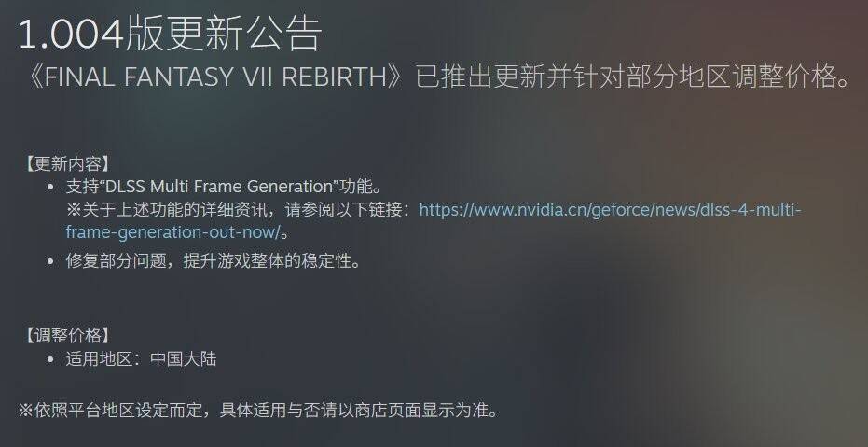Click the bullet dot before '修复部分问题'
868x447 pixels.
[51, 261]
